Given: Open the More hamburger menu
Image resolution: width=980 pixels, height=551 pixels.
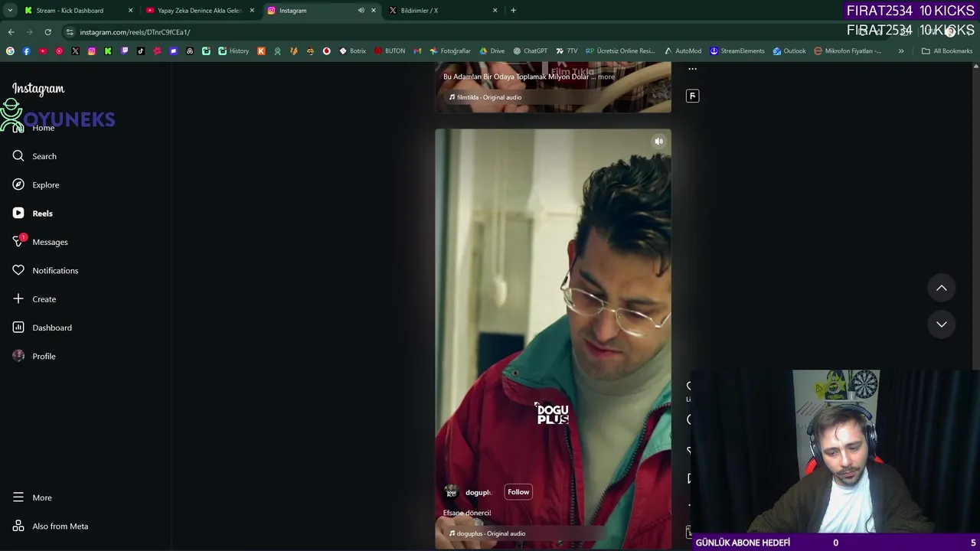Looking at the screenshot, I should pyautogui.click(x=33, y=497).
